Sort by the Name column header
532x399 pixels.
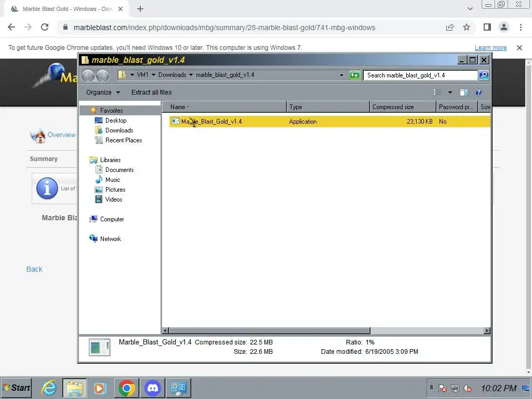tap(224, 107)
